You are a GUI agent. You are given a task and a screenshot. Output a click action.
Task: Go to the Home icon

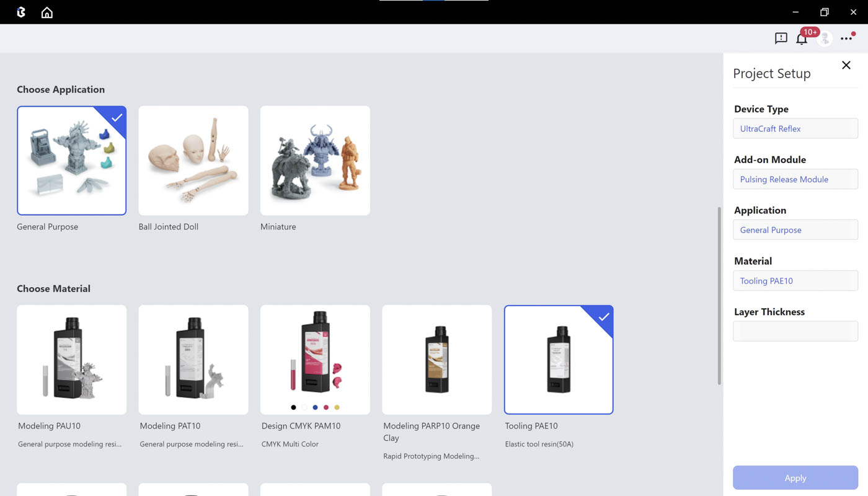pyautogui.click(x=47, y=12)
